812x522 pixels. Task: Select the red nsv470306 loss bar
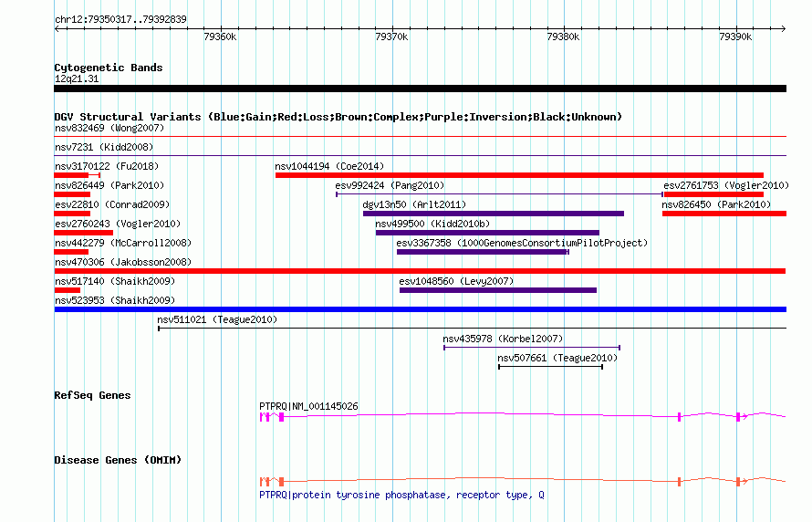click(420, 271)
